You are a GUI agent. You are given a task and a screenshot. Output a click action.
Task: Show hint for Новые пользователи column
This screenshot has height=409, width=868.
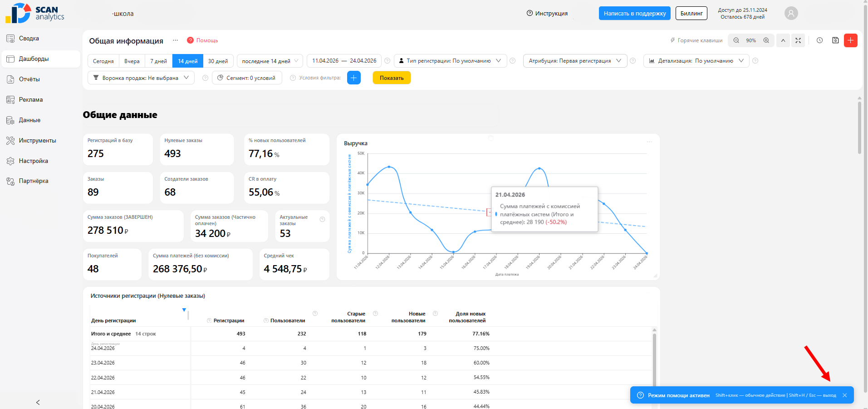coord(375,313)
